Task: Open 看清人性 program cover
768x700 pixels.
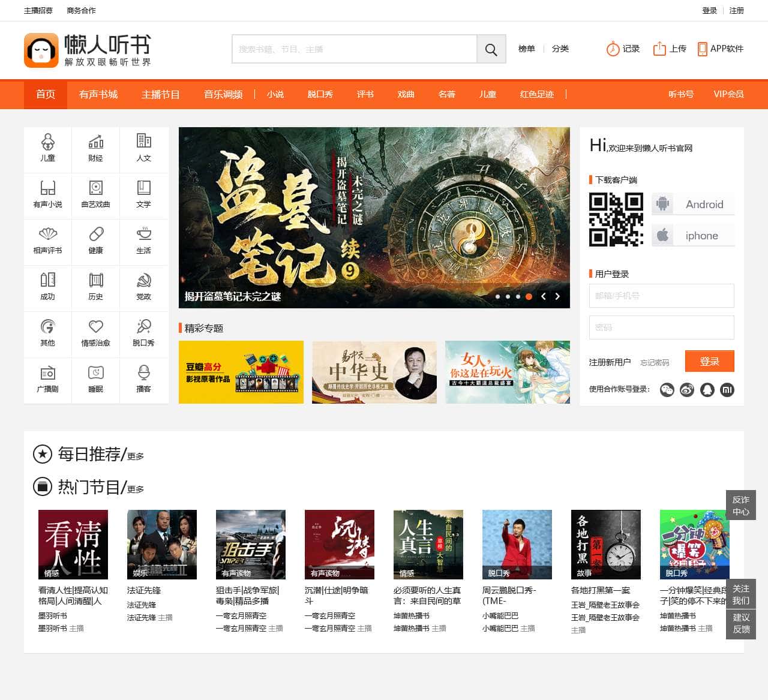Action: point(73,545)
